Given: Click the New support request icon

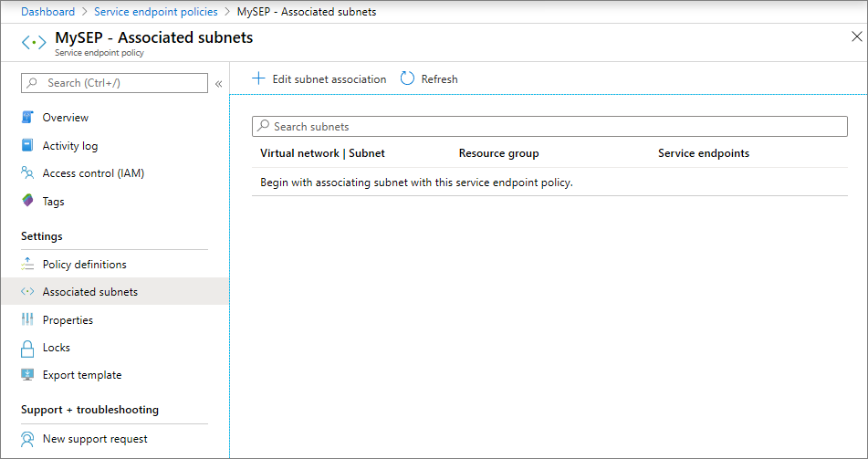Looking at the screenshot, I should point(27,439).
